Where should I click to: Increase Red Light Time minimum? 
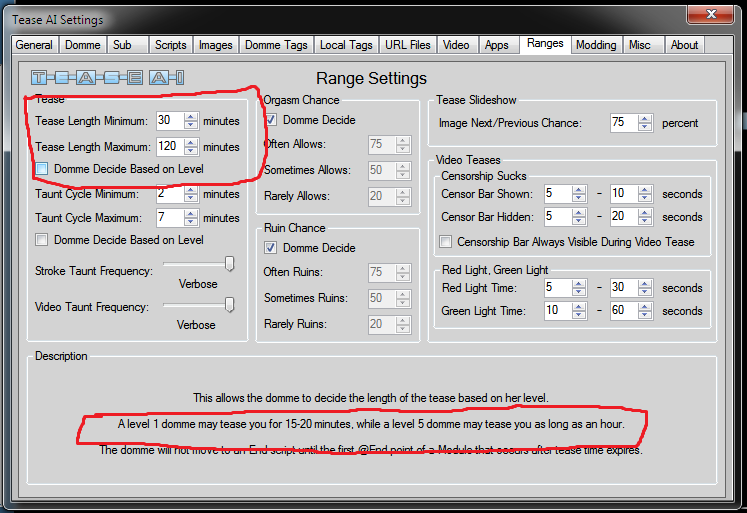579,283
